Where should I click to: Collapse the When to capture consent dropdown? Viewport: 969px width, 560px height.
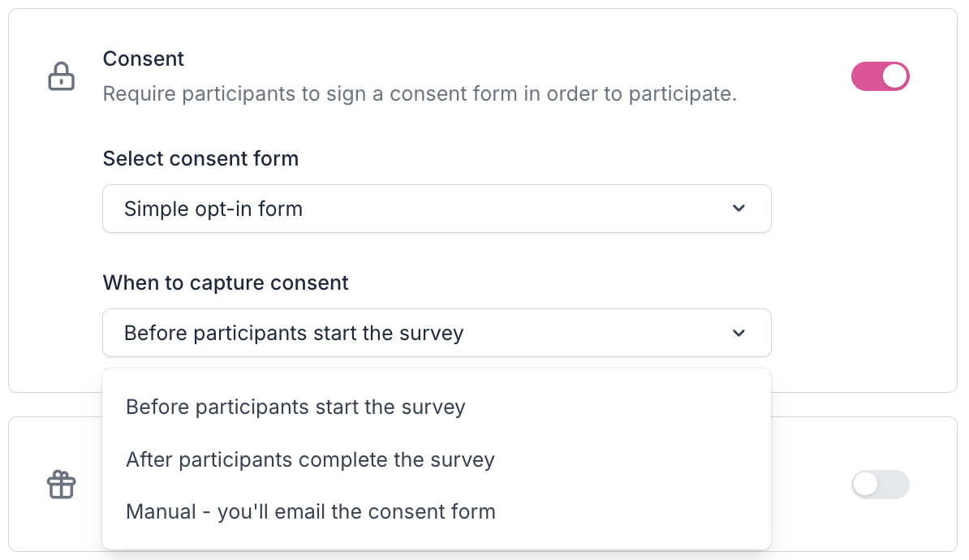click(436, 333)
